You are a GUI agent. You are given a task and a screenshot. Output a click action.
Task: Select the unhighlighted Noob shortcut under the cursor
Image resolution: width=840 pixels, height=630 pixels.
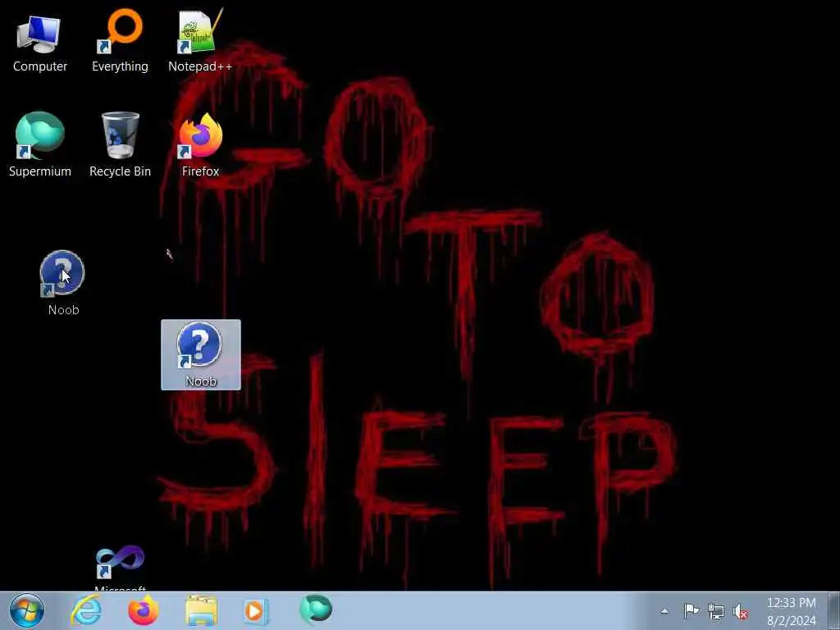(x=62, y=283)
